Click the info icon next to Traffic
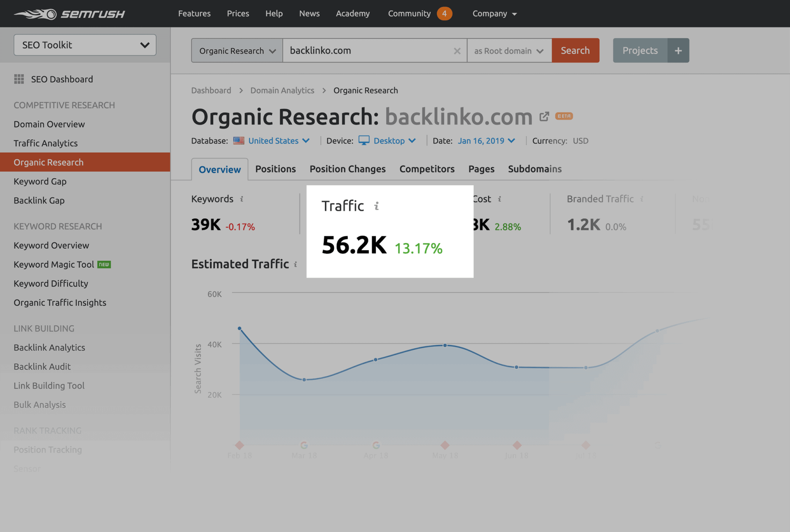This screenshot has width=790, height=532. (x=377, y=206)
